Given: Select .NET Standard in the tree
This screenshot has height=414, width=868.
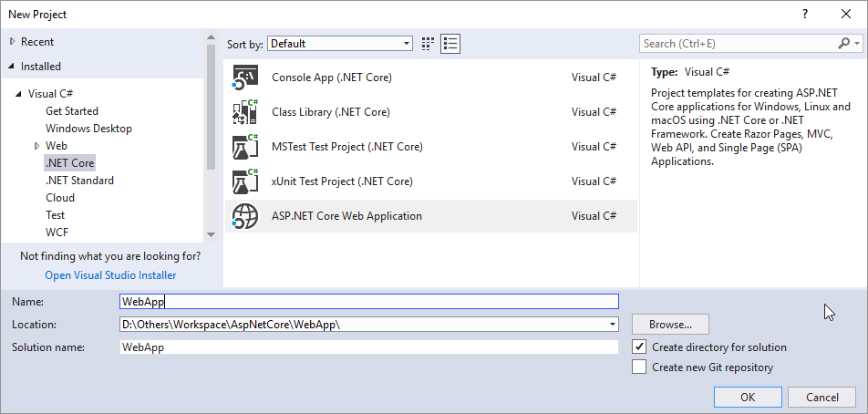Looking at the screenshot, I should [79, 181].
